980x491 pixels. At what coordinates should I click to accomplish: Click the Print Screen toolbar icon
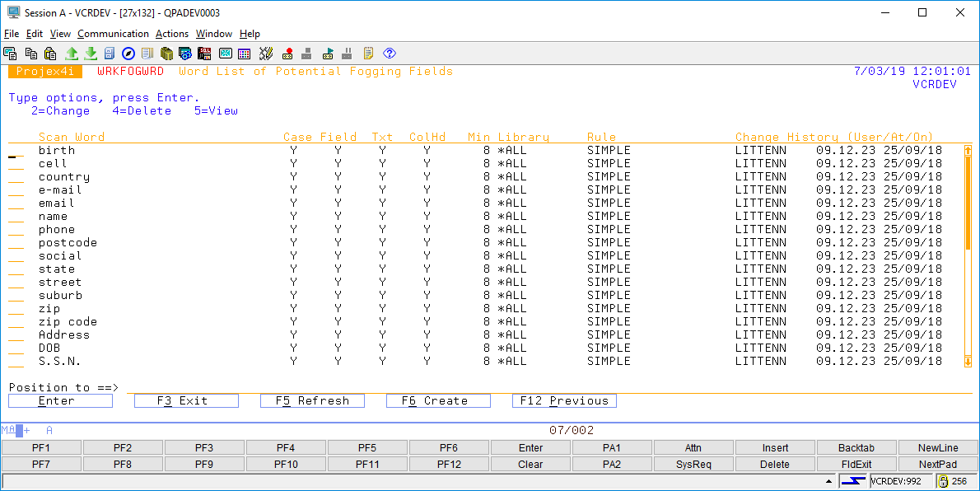point(10,54)
